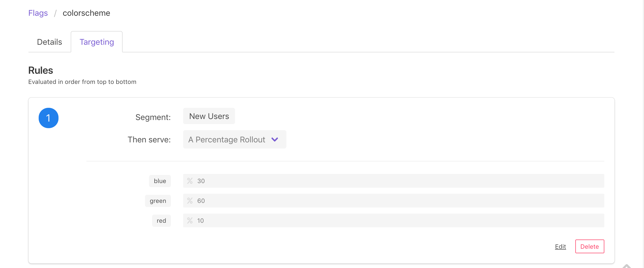The width and height of the screenshot is (644, 268).
Task: Click the green percentage input showing 60
Action: tap(393, 201)
